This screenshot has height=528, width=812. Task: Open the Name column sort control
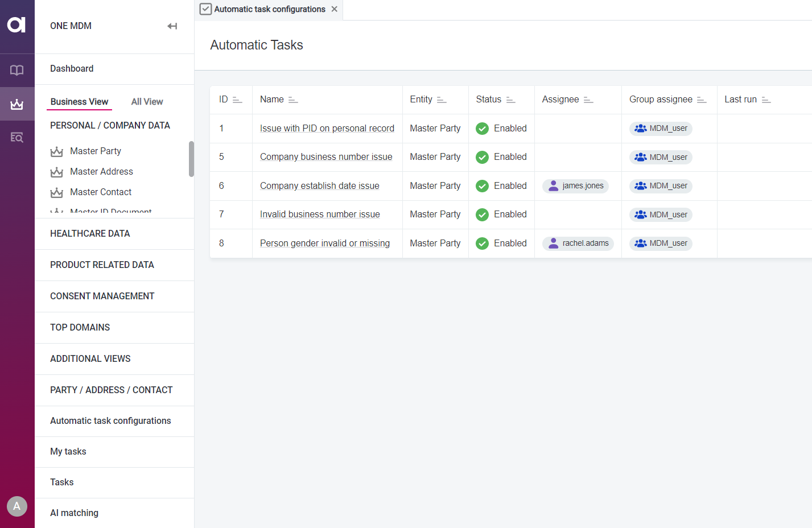tap(295, 100)
